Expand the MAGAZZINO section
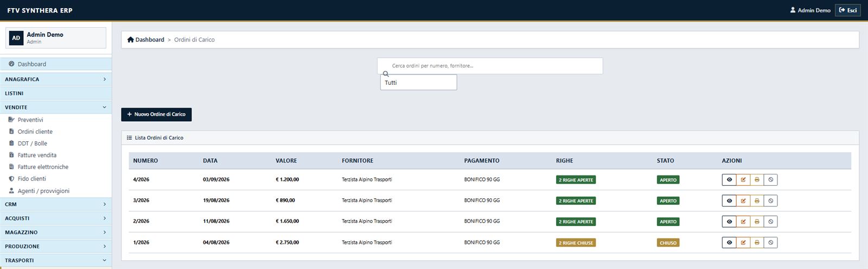 56,233
